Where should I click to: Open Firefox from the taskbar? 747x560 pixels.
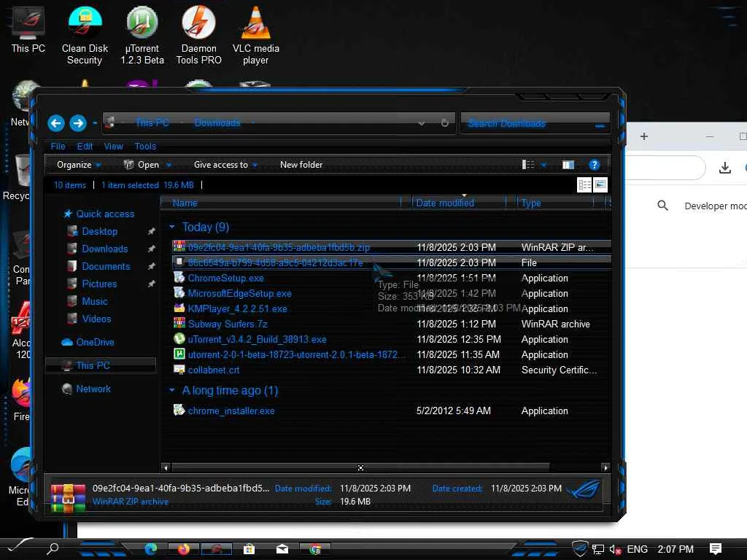[x=183, y=549]
